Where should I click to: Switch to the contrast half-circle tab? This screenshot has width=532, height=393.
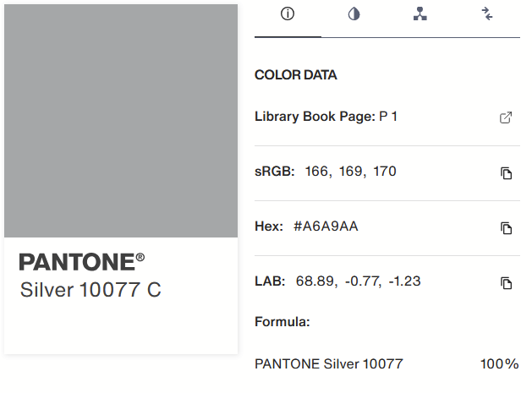pos(354,14)
